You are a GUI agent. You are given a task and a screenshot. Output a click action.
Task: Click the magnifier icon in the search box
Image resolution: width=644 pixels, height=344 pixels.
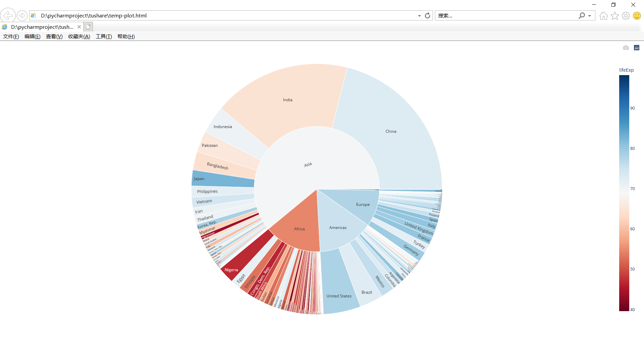[582, 15]
